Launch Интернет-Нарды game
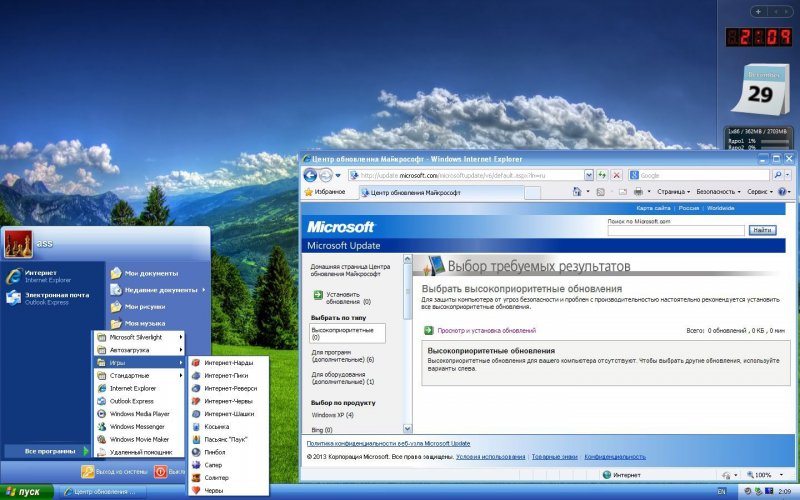This screenshot has height=500, width=800. pyautogui.click(x=229, y=363)
